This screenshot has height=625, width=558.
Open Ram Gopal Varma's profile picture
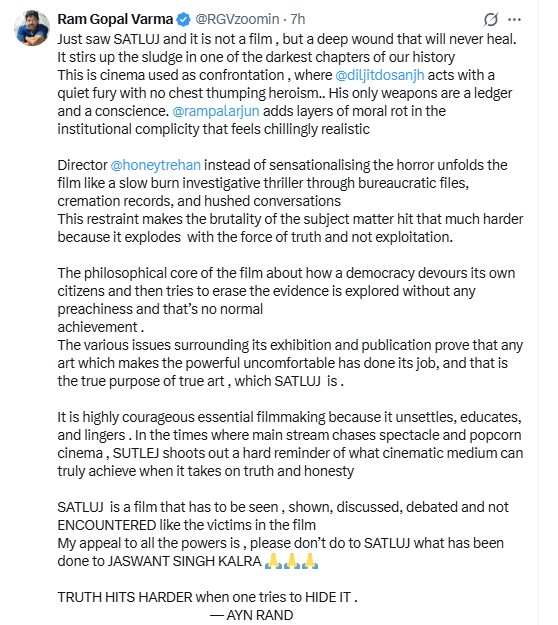click(32, 29)
